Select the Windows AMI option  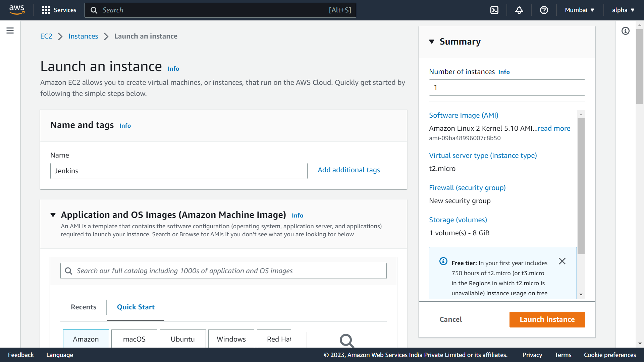point(231,339)
